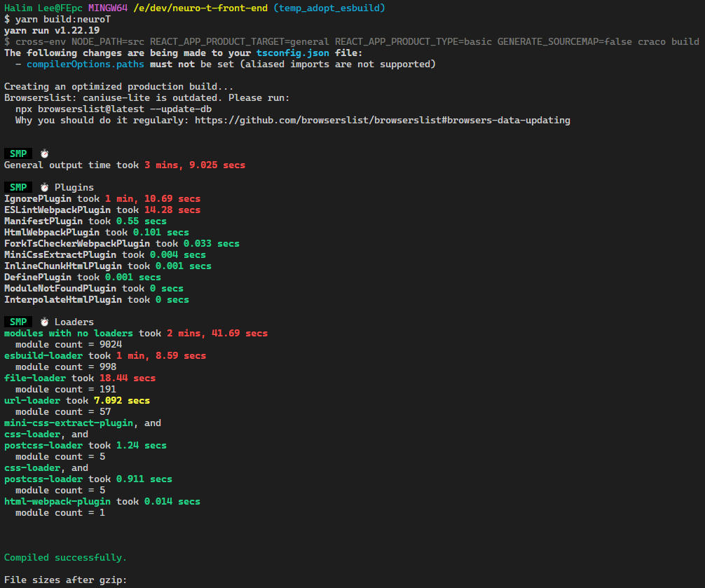
Task: Click the 'modules with no loaders' text
Action: pos(69,334)
